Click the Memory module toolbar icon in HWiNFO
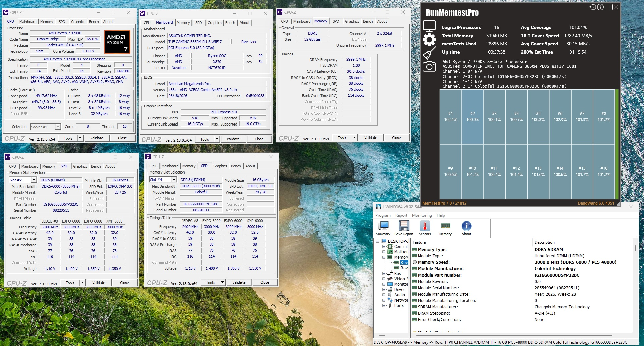Screen dimensions: 644x346 coord(445,228)
